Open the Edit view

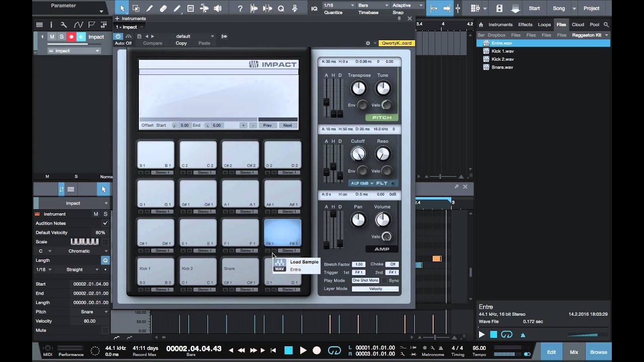click(x=552, y=352)
